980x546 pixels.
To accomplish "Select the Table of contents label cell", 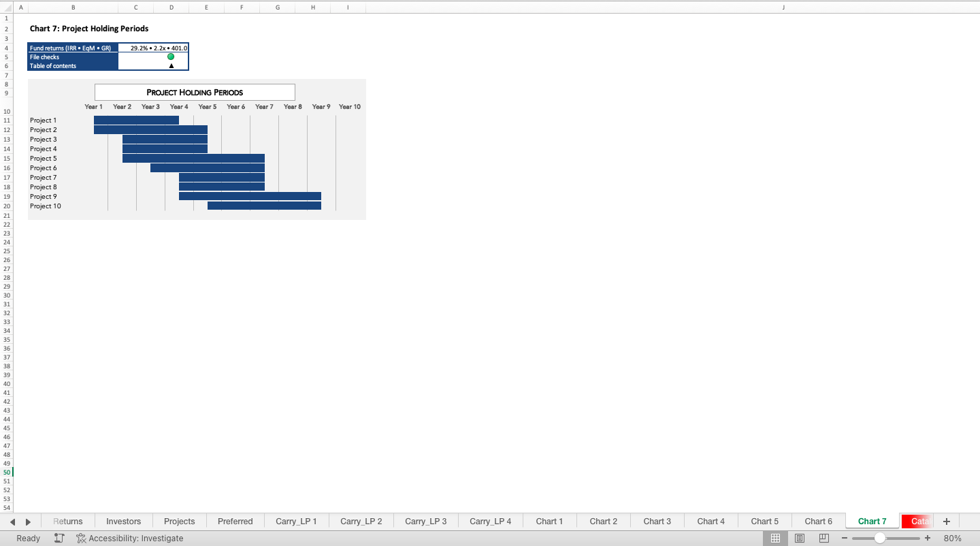I will [73, 66].
